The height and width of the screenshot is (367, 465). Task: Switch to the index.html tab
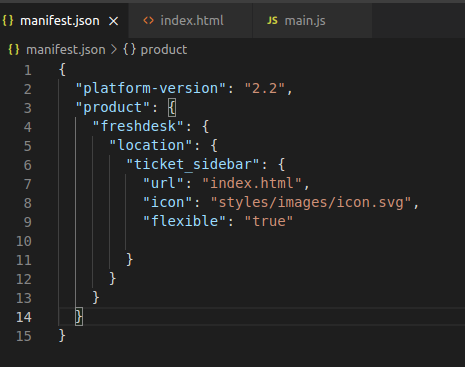pyautogui.click(x=190, y=21)
